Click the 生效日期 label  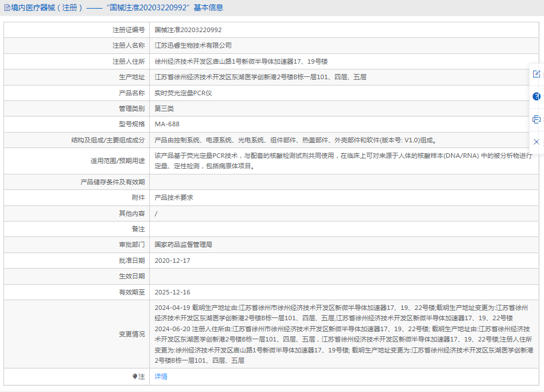[x=131, y=276]
